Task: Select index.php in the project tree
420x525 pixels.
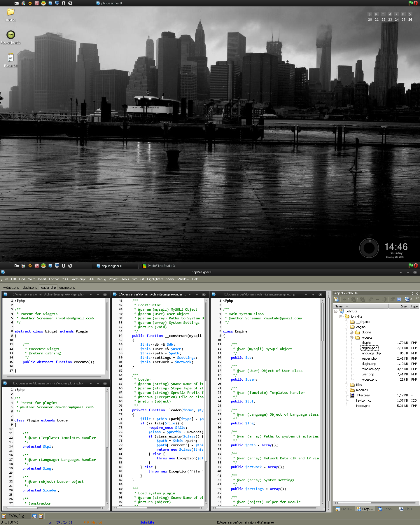Action: point(363,406)
